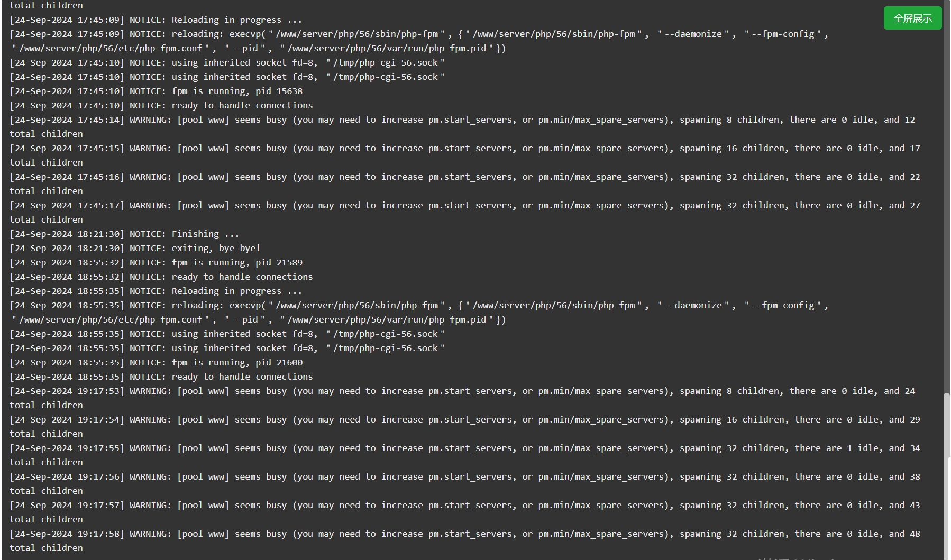Select the 18:55:35 Reloading in progress line

(156, 291)
